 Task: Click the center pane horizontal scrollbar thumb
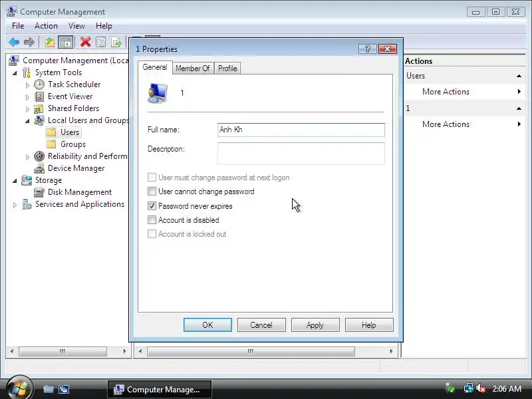click(x=251, y=351)
